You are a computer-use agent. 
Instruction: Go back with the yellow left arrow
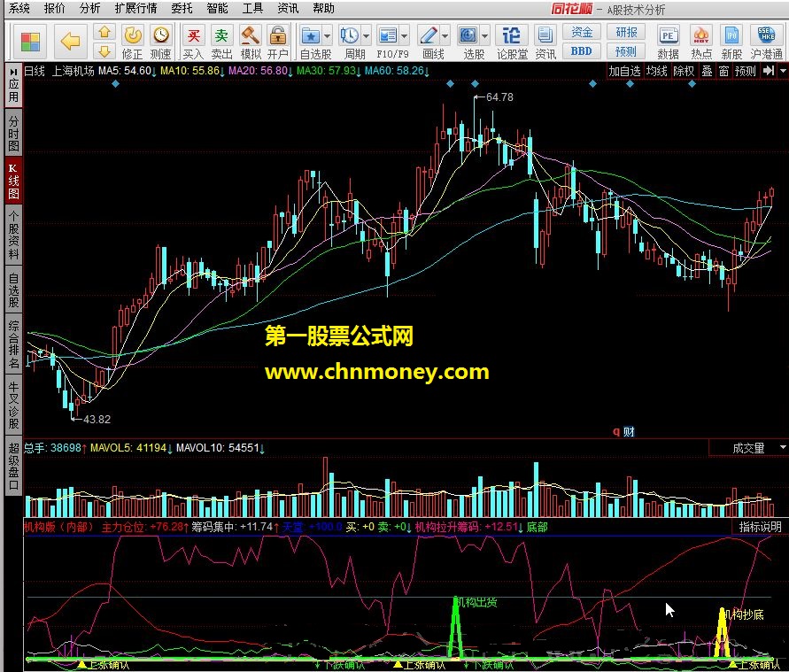(x=70, y=42)
